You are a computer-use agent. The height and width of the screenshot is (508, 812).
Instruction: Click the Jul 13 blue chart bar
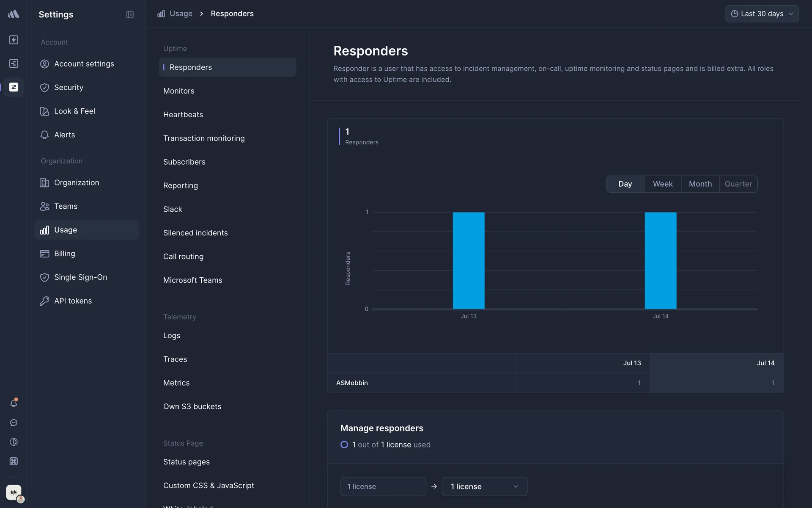pyautogui.click(x=468, y=260)
